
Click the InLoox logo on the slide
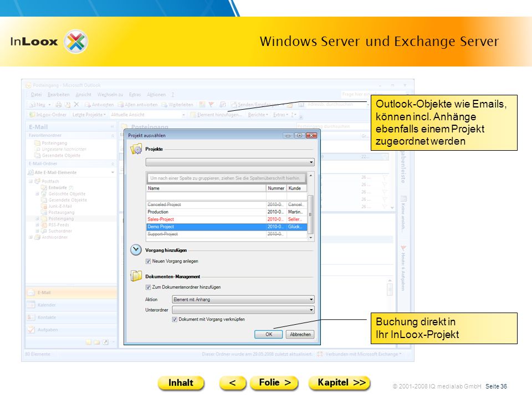[x=49, y=42]
